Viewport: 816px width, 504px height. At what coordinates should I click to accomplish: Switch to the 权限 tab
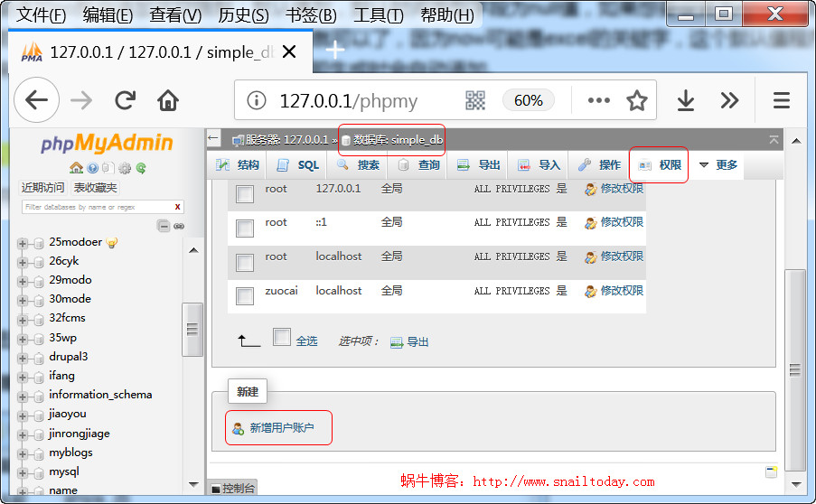pyautogui.click(x=660, y=165)
